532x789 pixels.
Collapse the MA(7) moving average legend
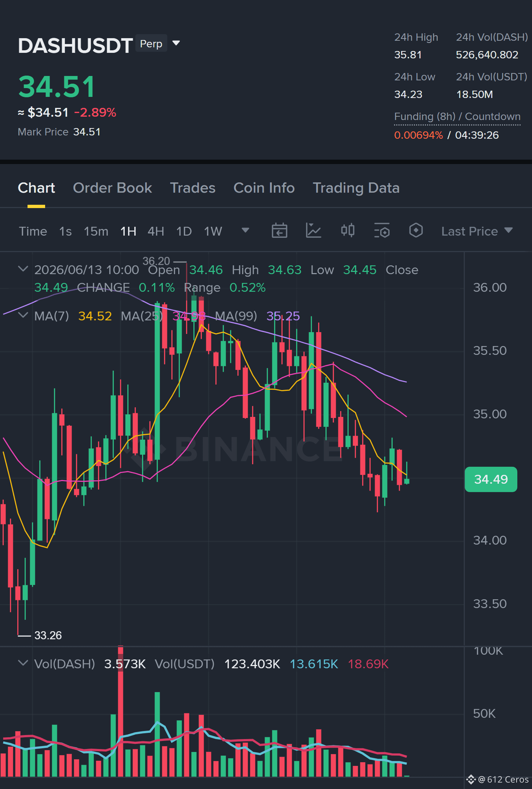click(23, 315)
